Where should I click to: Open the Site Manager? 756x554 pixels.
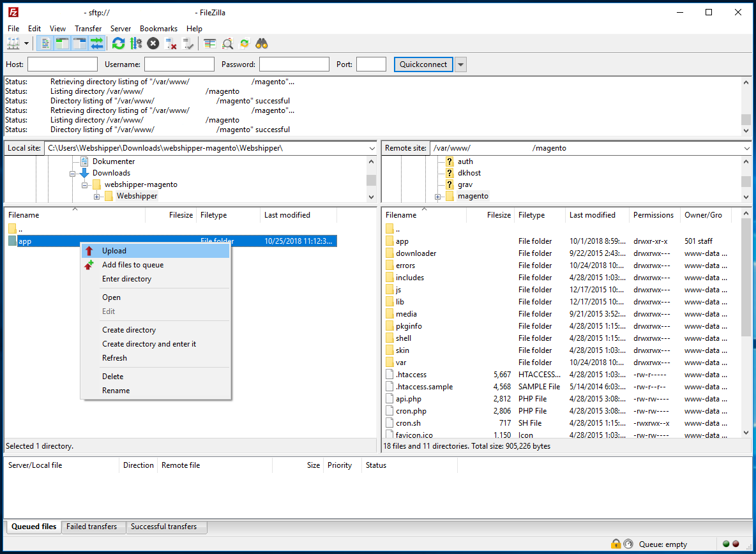14,43
